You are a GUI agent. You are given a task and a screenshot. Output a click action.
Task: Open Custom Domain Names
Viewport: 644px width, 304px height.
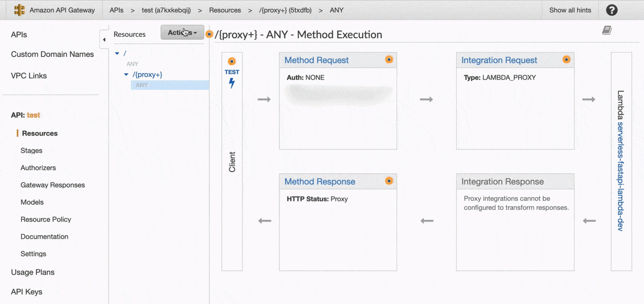(52, 54)
